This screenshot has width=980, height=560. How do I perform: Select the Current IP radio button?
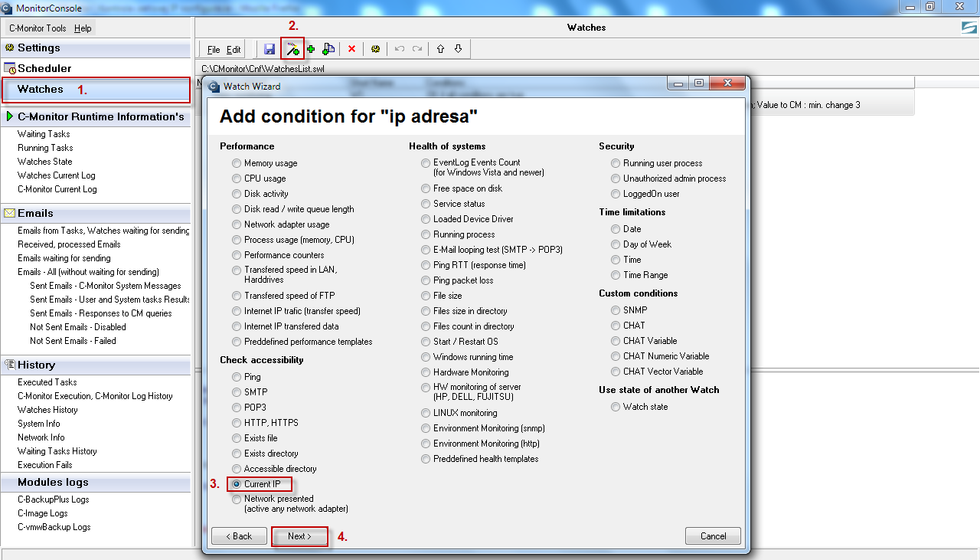tap(237, 484)
